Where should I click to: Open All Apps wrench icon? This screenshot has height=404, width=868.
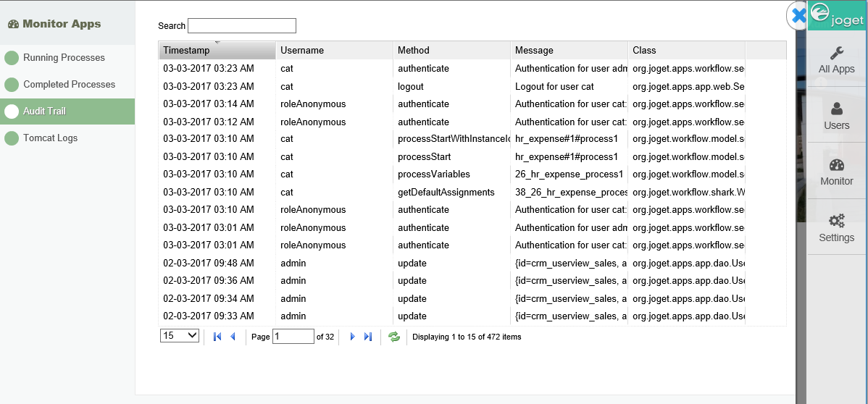coord(836,54)
